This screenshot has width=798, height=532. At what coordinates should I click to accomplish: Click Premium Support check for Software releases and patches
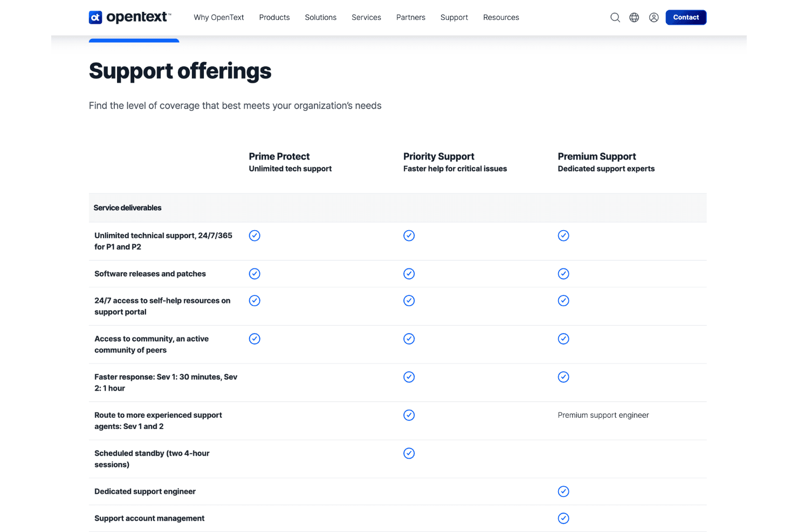tap(563, 274)
